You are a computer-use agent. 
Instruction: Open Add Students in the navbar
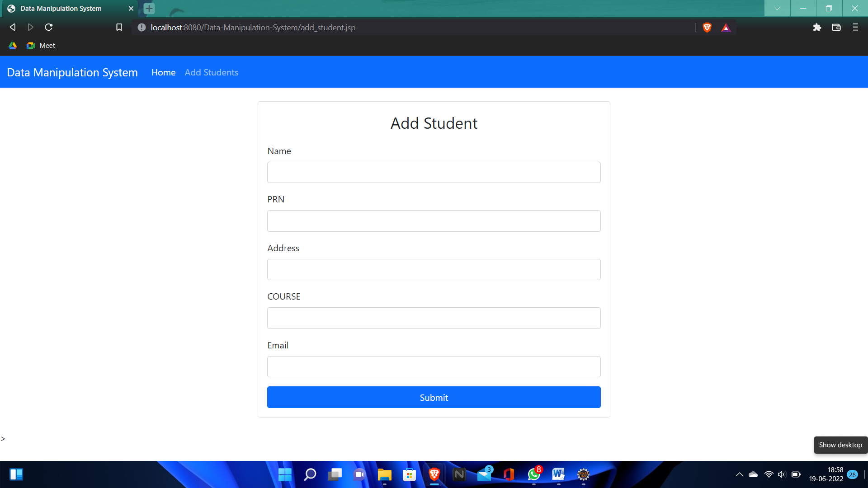[212, 72]
